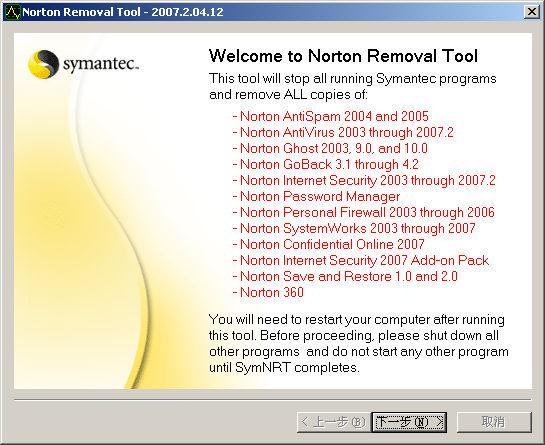This screenshot has width=545, height=445.
Task: Click the Cancel (取消) button
Action: click(494, 422)
